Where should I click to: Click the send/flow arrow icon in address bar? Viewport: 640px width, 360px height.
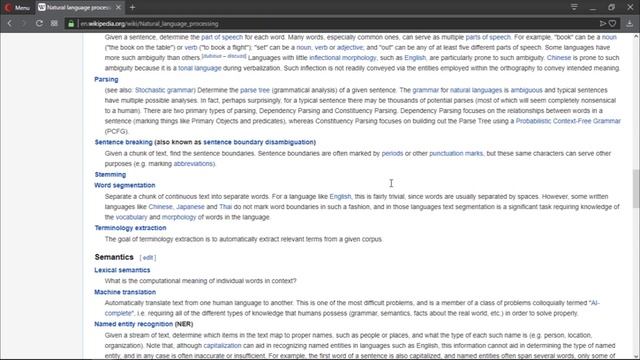[x=602, y=24]
